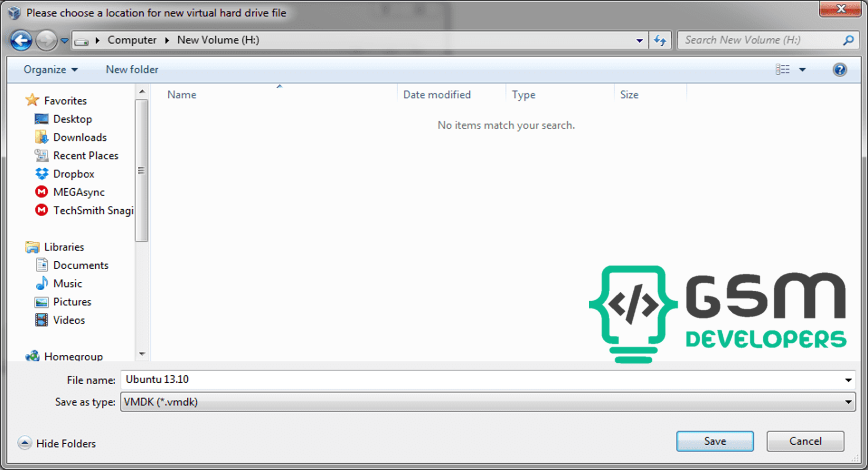Click the drive icon in address bar
Screen dimensions: 868x470
point(82,40)
